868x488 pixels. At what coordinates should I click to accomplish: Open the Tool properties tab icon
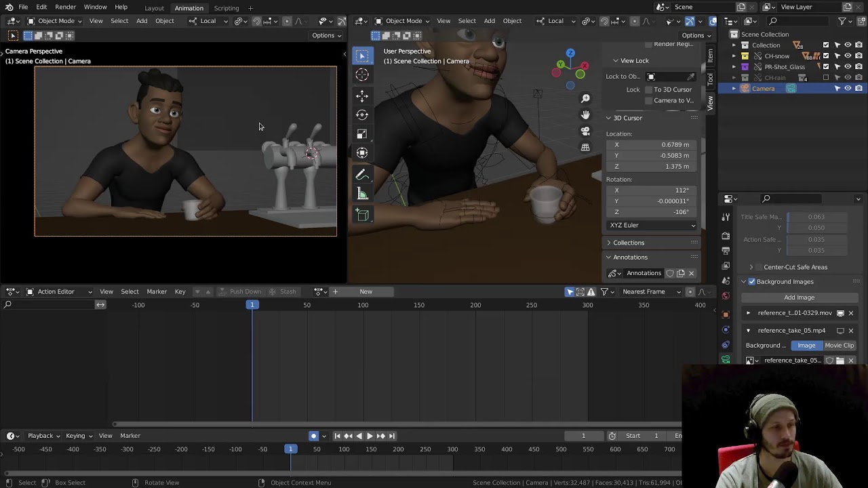[x=726, y=217]
